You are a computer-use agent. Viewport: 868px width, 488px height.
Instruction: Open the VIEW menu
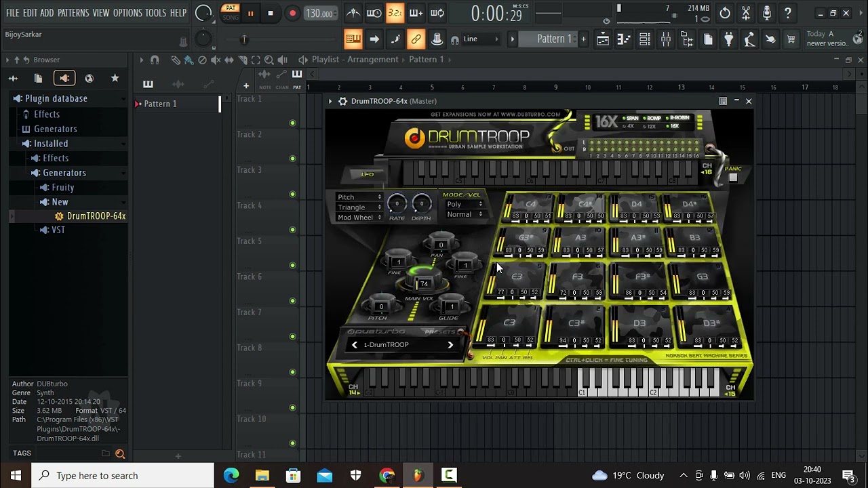pos(101,13)
